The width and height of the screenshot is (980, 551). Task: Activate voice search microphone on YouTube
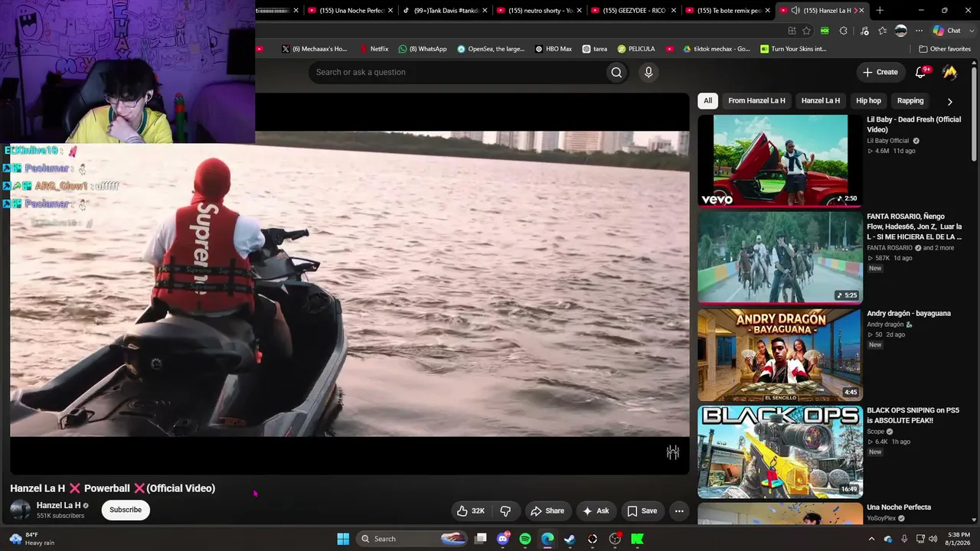(648, 72)
